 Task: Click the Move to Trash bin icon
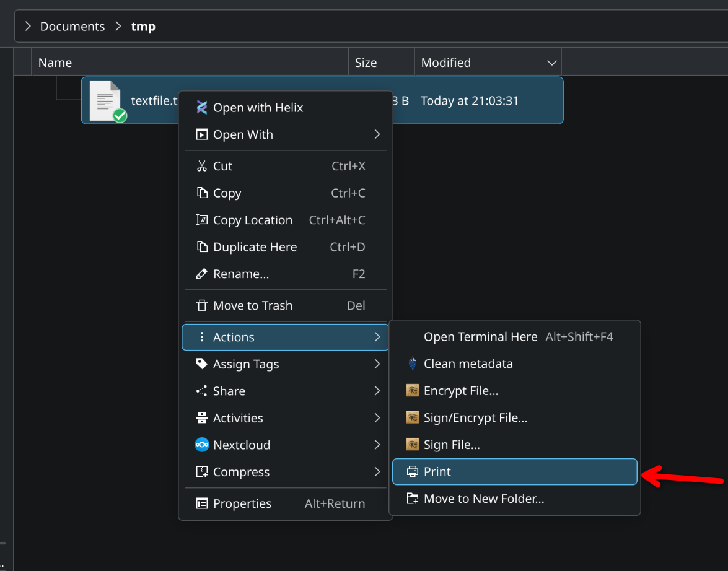click(201, 305)
